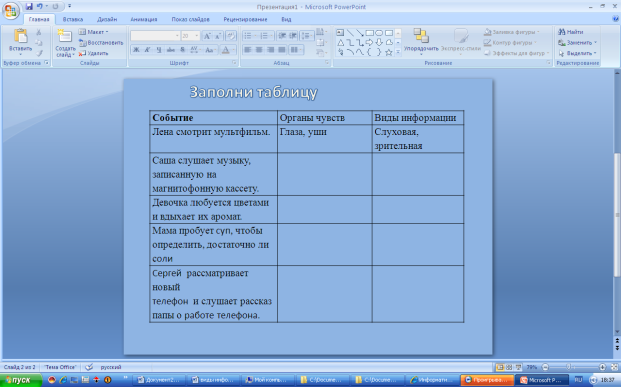Toggle Bold (Ж) formatting

pyautogui.click(x=136, y=50)
